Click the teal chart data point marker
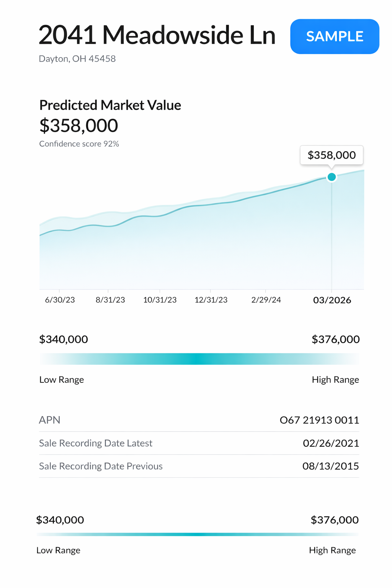This screenshot has width=392, height=588. 332,177
